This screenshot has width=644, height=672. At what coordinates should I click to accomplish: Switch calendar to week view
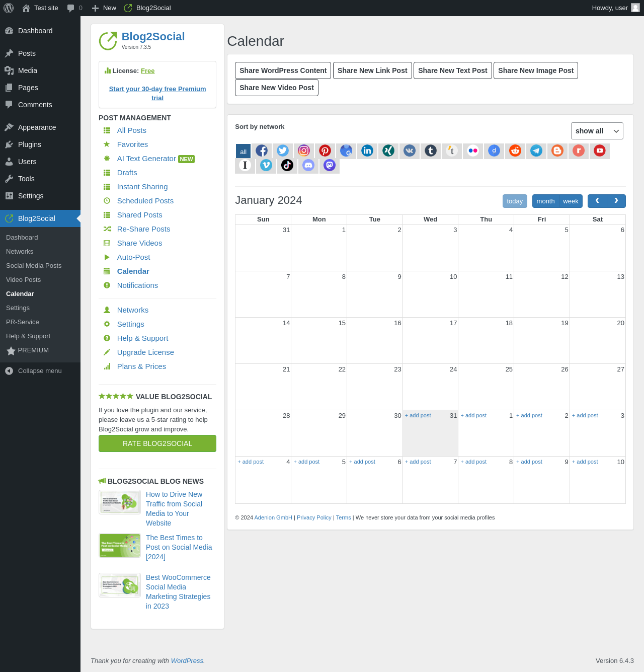(x=571, y=201)
